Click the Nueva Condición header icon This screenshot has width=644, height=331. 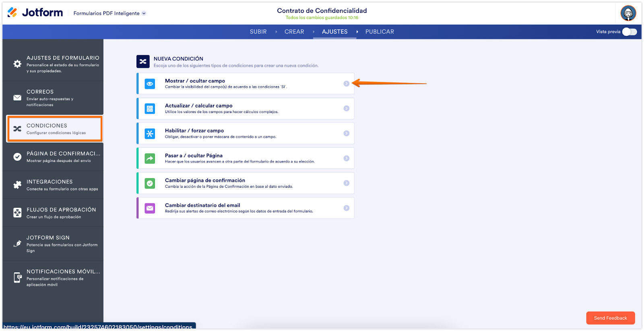click(143, 62)
